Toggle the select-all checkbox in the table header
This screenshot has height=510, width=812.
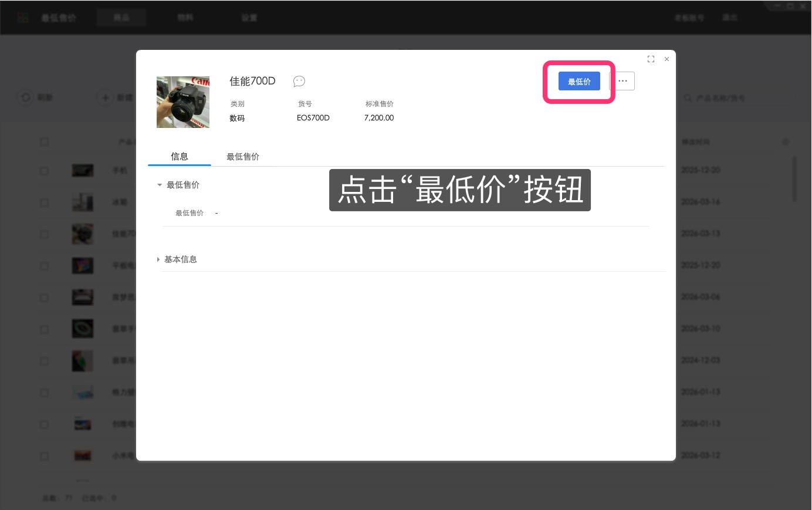(44, 142)
